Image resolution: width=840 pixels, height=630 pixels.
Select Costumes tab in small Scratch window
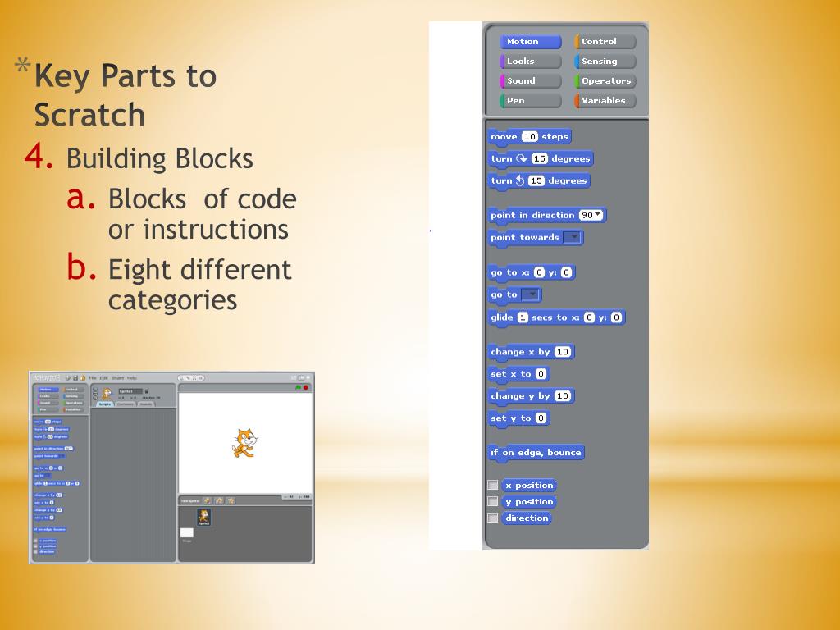126,404
